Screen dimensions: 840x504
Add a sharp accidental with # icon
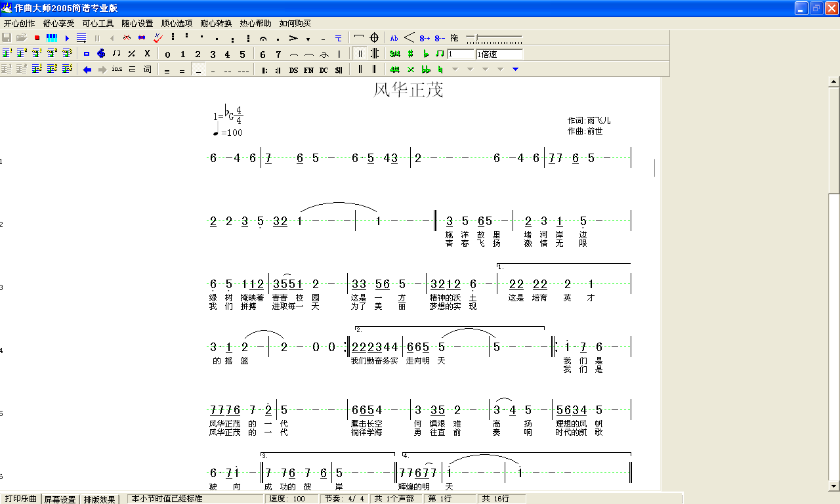(x=410, y=54)
